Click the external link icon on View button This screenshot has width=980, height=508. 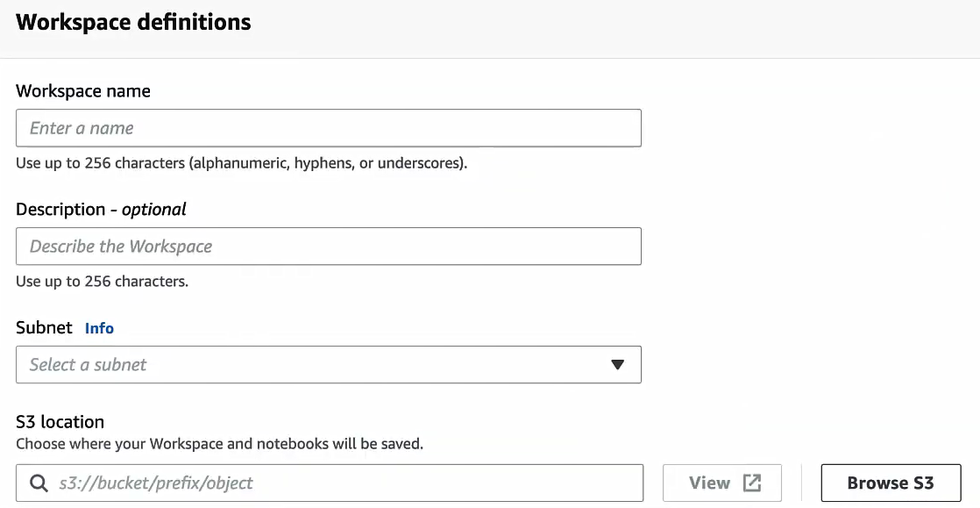point(751,482)
